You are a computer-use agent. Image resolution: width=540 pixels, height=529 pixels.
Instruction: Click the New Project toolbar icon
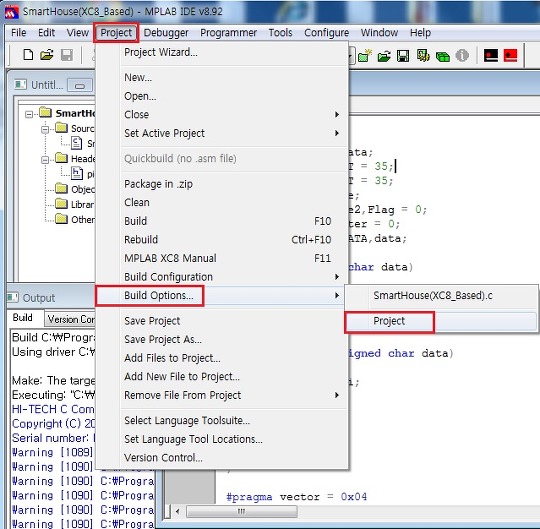pyautogui.click(x=365, y=55)
